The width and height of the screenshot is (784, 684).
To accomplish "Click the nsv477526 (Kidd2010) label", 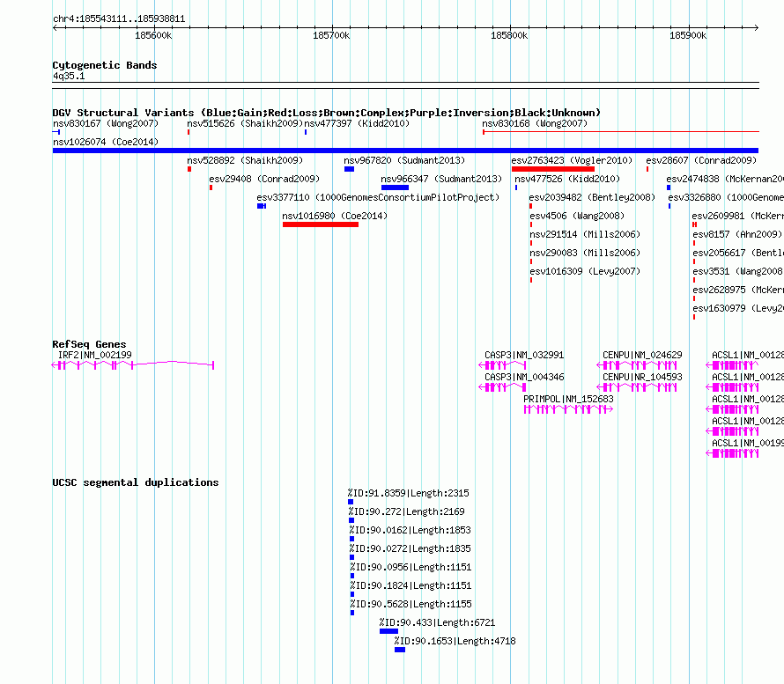I will coord(567,179).
